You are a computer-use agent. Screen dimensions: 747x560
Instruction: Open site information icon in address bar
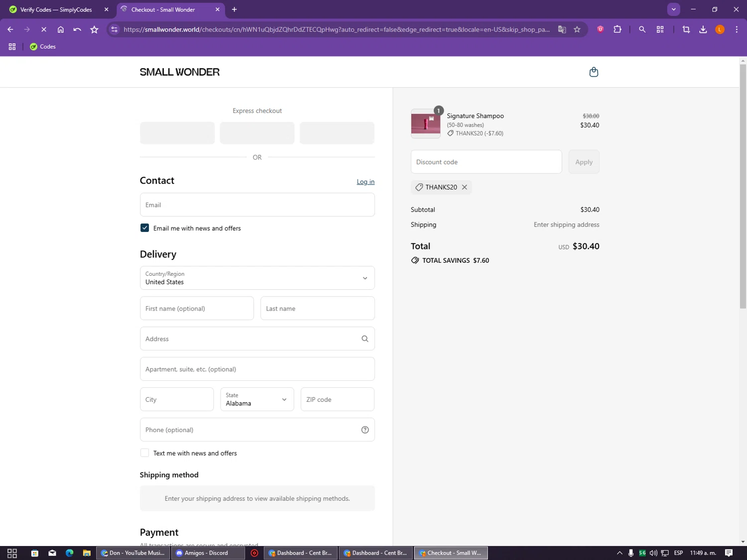pos(115,29)
